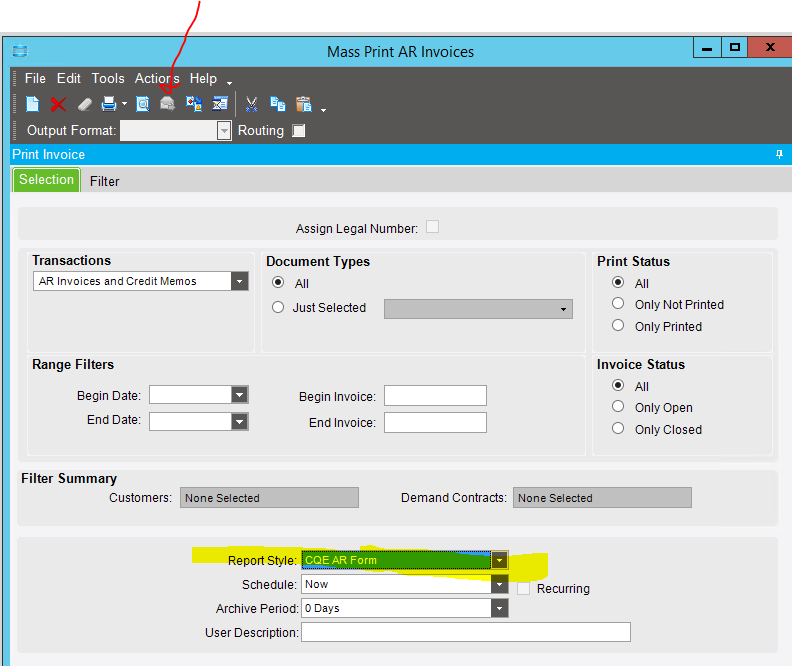The height and width of the screenshot is (666, 792).
Task: Open the hourglass Submit schedule icon
Action: pyautogui.click(x=220, y=104)
